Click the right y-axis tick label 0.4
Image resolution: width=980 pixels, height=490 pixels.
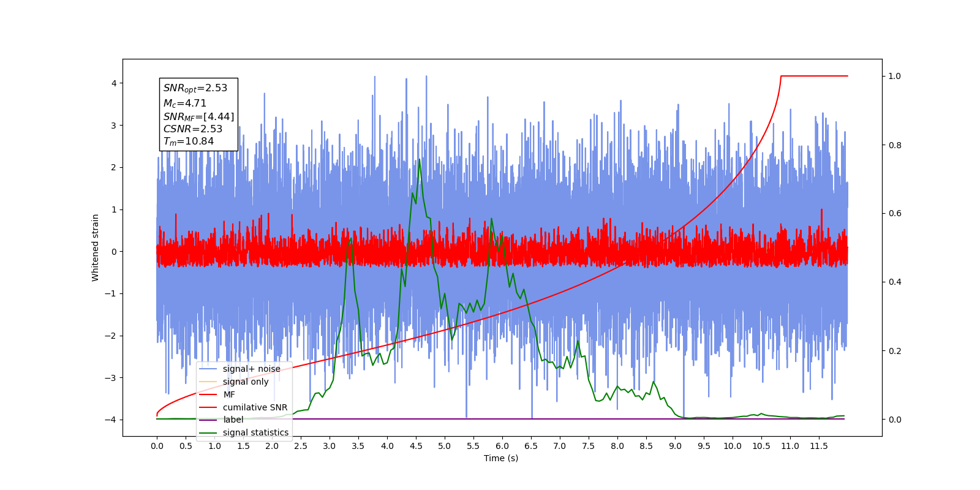coord(895,282)
